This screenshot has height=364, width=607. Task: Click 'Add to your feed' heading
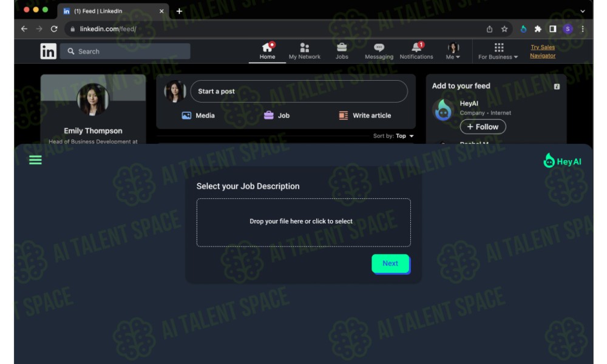(461, 86)
